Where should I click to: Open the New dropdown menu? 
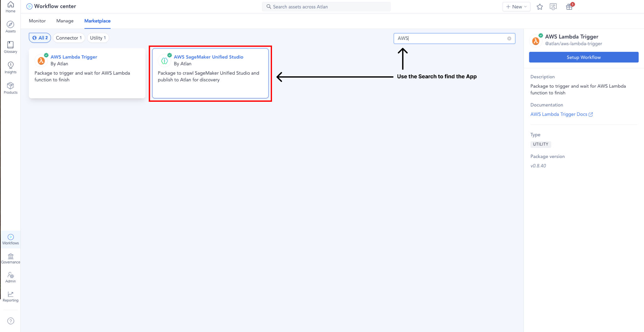point(516,7)
